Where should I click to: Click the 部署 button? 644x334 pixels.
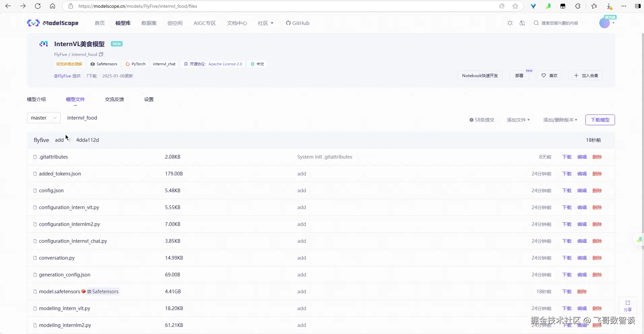[519, 75]
